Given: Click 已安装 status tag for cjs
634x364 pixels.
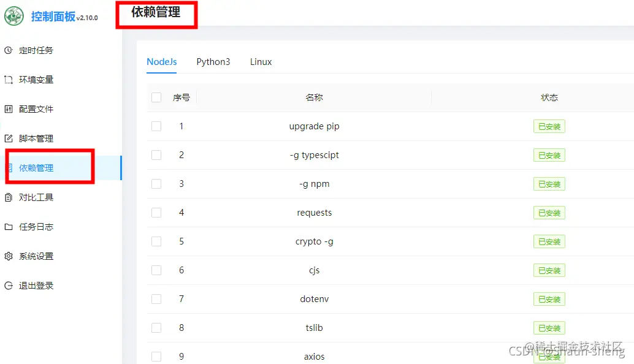Looking at the screenshot, I should click(x=549, y=270).
